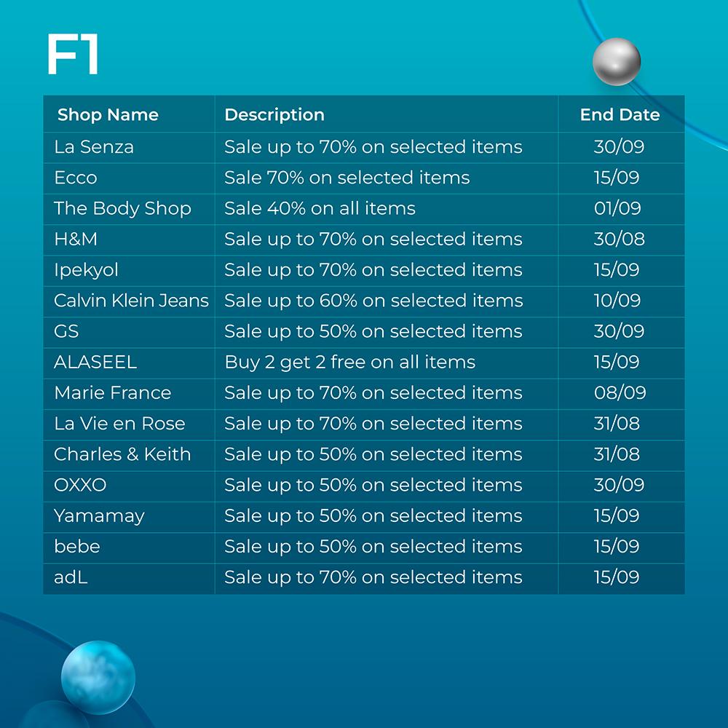Click the OXXO shop name
The image size is (728, 728).
click(80, 485)
